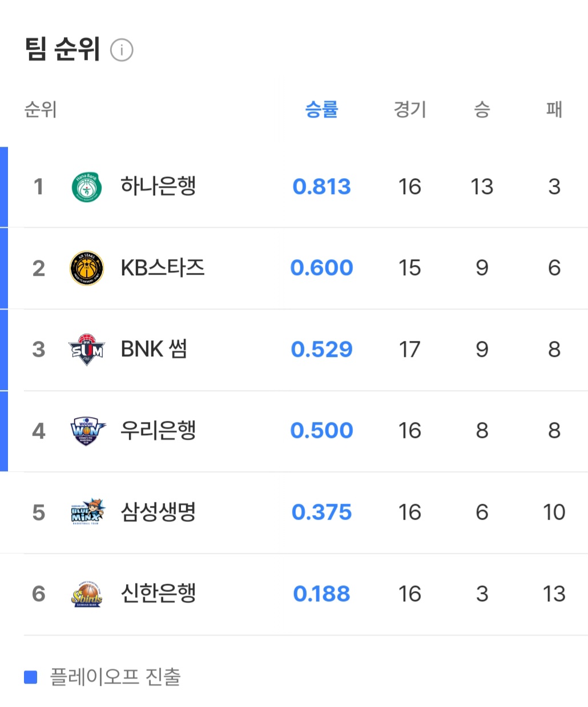Sort by the 경기 column header
The width and height of the screenshot is (588, 707).
tap(409, 109)
